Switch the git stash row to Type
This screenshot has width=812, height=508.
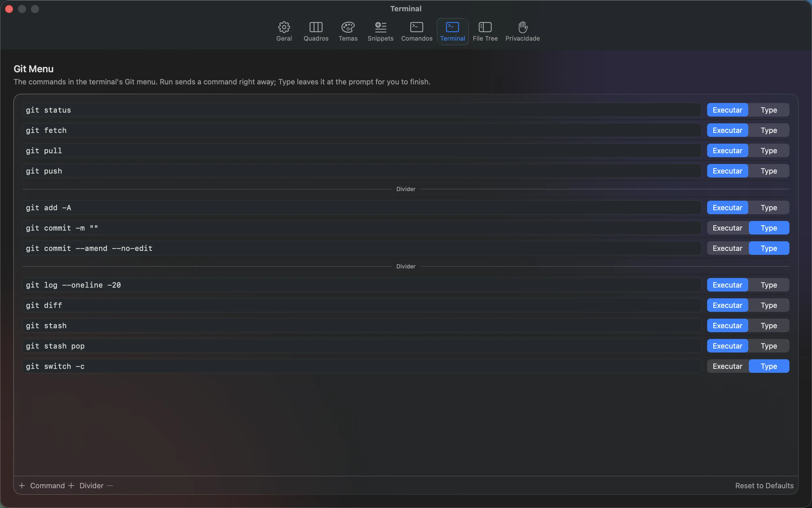tap(769, 326)
